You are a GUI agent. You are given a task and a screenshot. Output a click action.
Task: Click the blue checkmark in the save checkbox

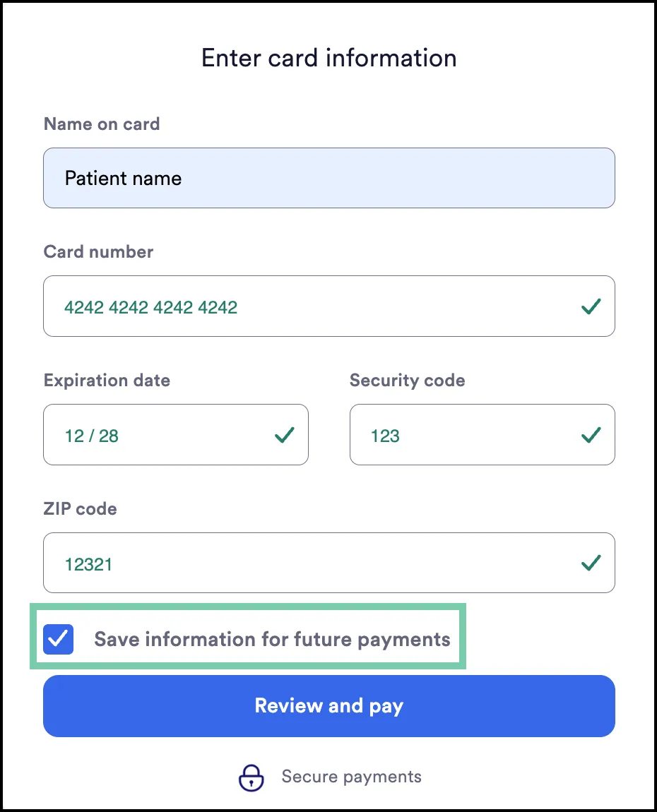pos(59,639)
